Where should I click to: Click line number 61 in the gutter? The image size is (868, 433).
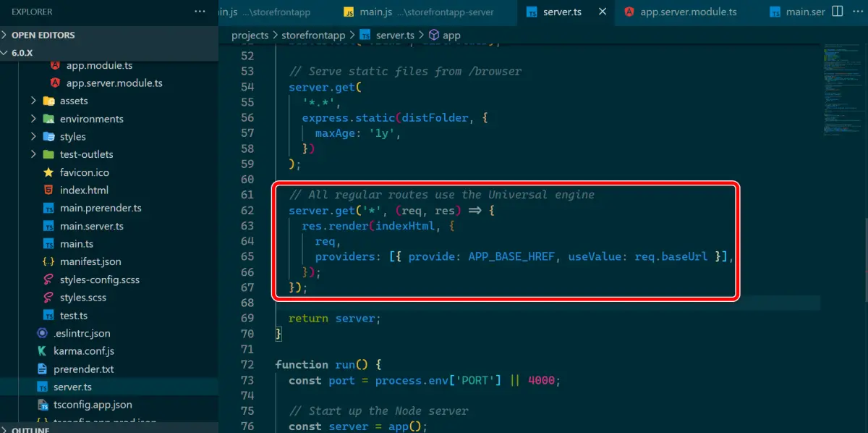246,195
